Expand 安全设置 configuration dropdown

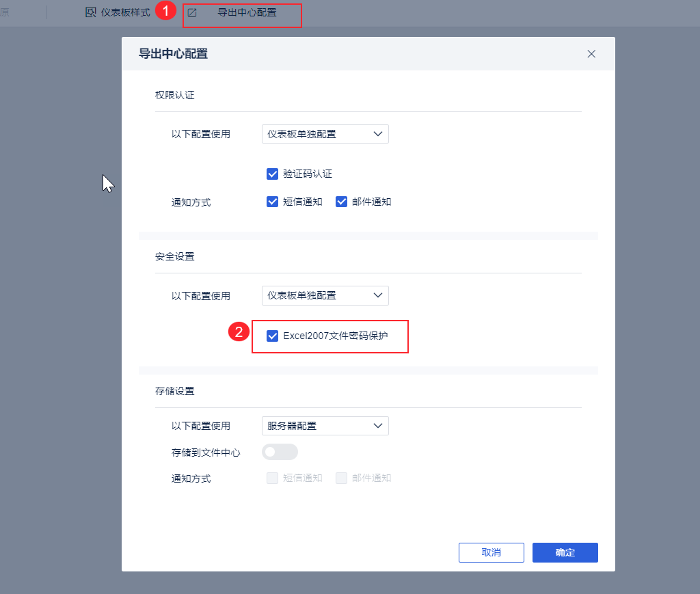click(325, 295)
